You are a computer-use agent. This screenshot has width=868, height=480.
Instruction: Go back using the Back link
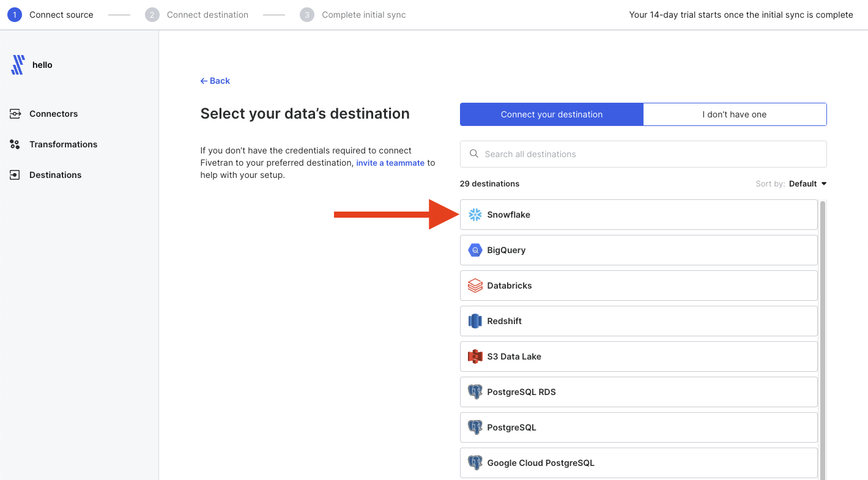click(x=215, y=81)
